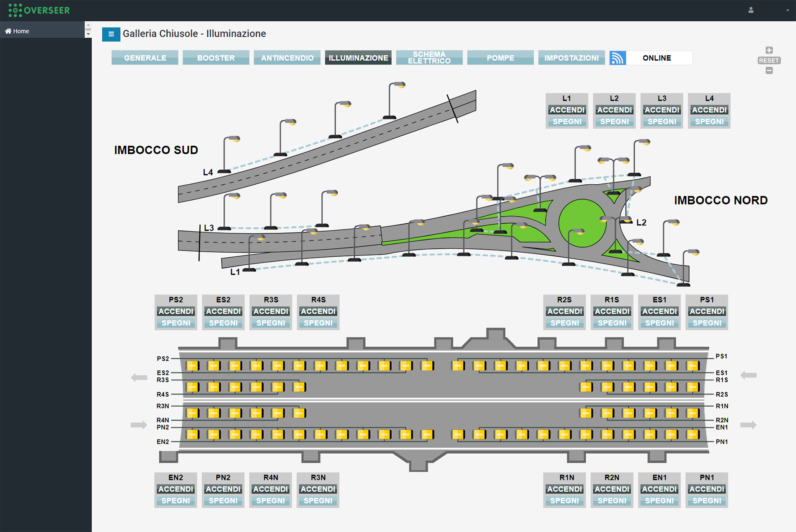Screen dimensions: 796x532
Task: Zoom in with the plus icon
Action: [x=769, y=50]
